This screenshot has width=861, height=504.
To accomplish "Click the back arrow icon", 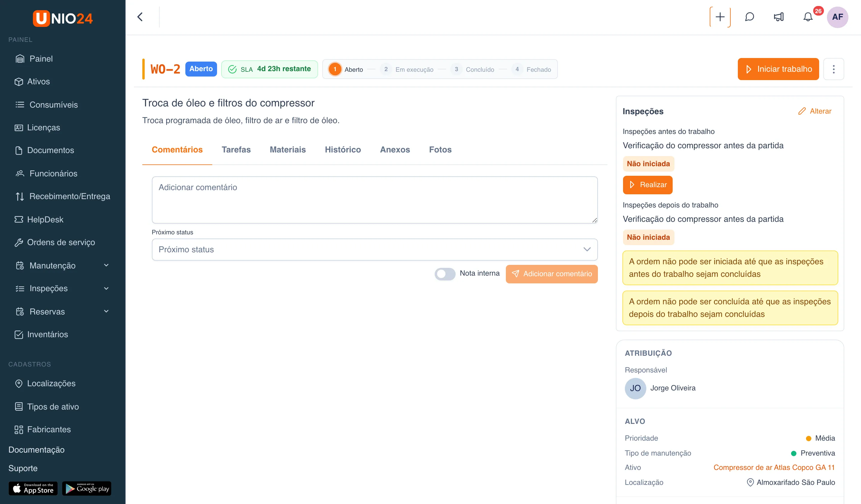I will [140, 17].
